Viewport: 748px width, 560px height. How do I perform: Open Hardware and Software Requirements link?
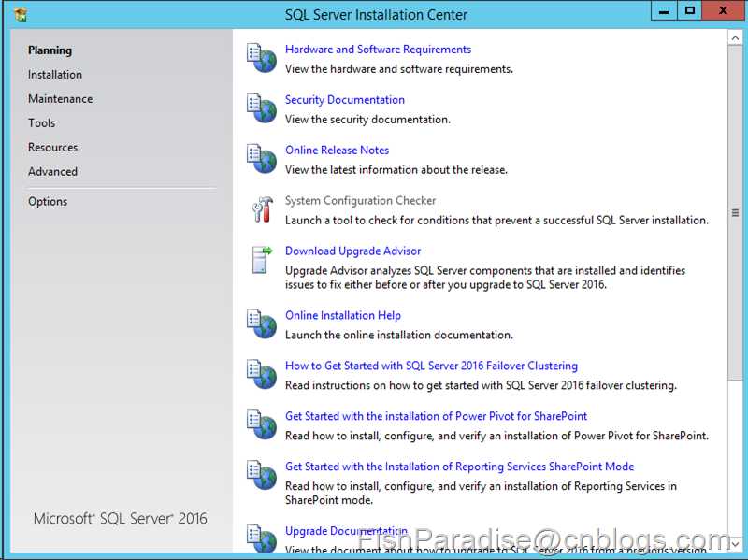pos(378,50)
